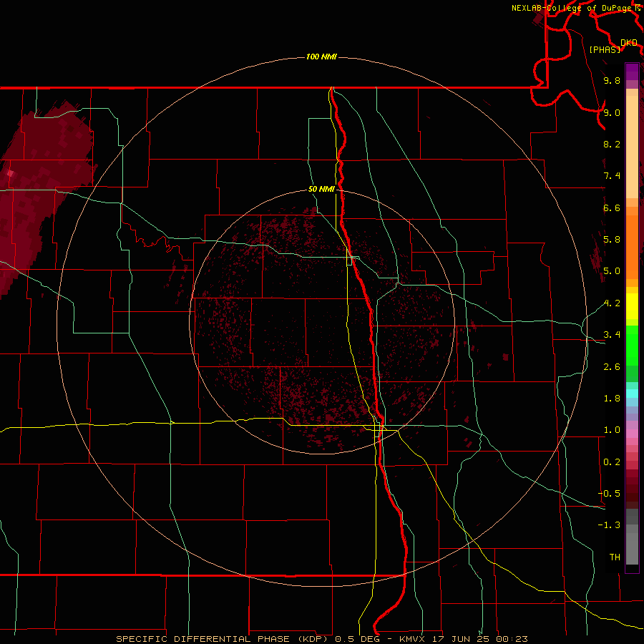The height and width of the screenshot is (644, 644).
Task: Select the 9.8 value on the color scale
Action: (x=612, y=80)
